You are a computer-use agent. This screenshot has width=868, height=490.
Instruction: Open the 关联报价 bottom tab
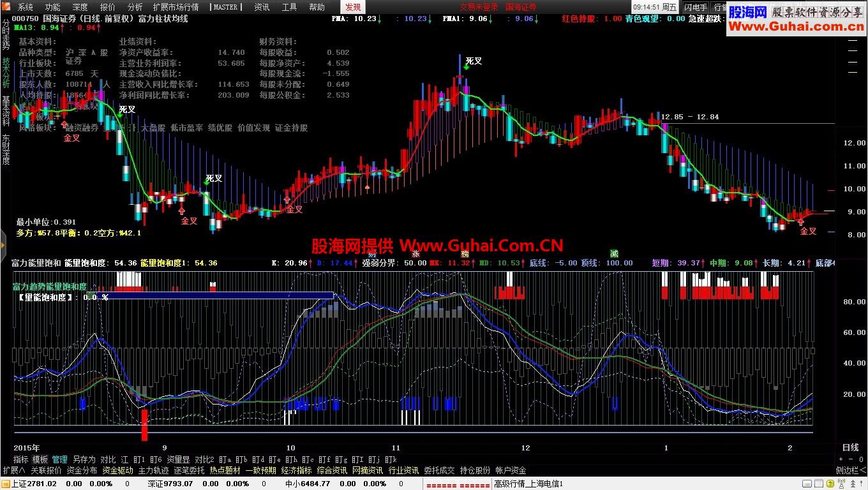point(46,470)
